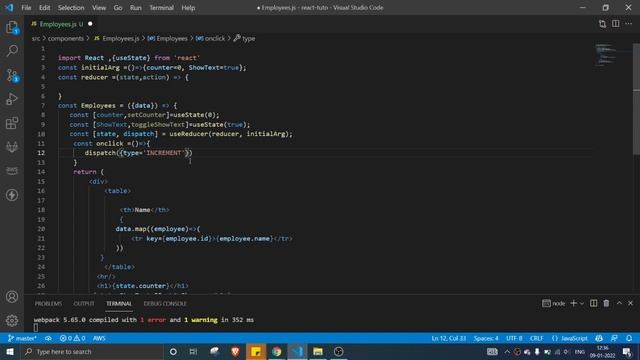Maximize the panel with up chevron
Viewport: 640px width, 360px height.
[x=619, y=303]
